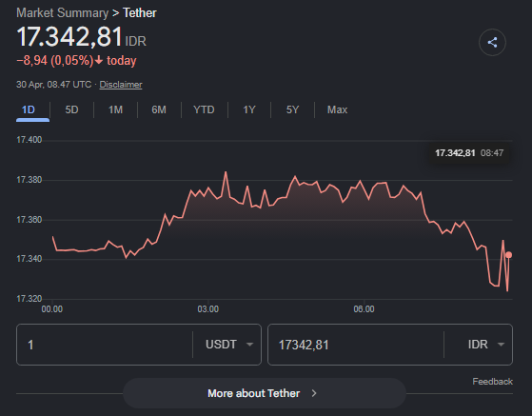Click the Tether breadcrumb title
This screenshot has width=532, height=416.
click(140, 13)
